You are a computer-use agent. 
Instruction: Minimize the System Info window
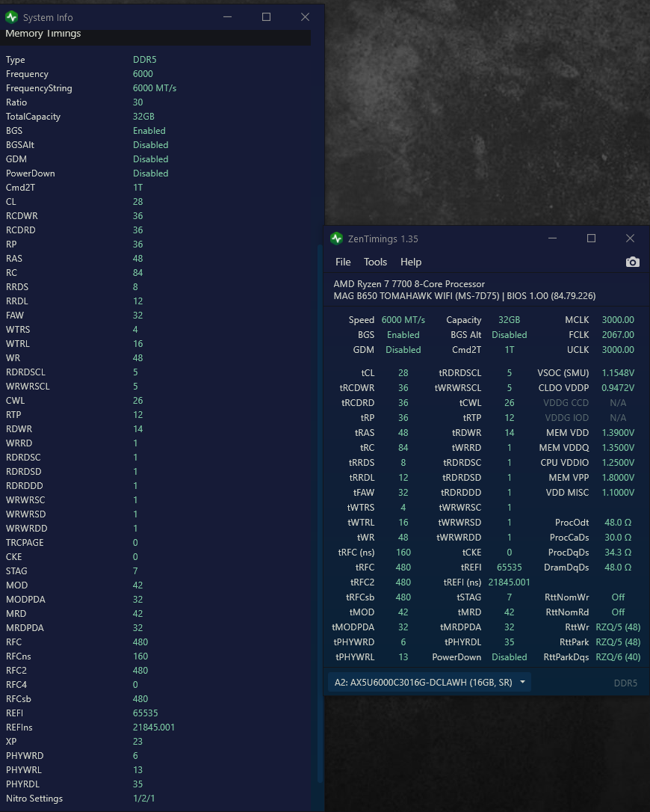click(x=227, y=17)
